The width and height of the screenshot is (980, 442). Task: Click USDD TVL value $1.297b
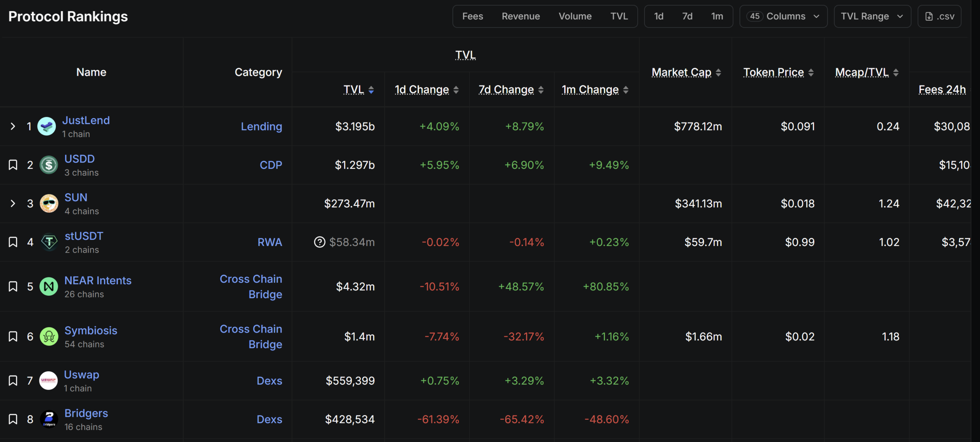[x=355, y=165]
